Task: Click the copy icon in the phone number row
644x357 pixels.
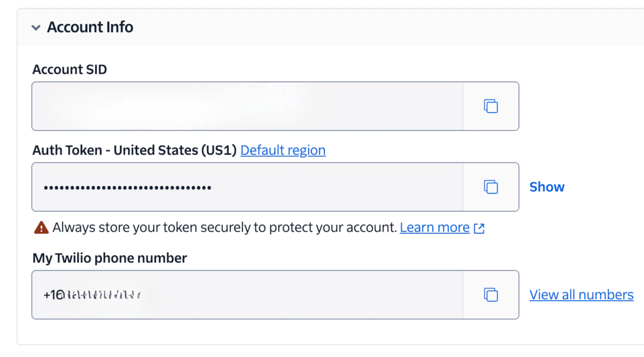Action: coord(491,295)
